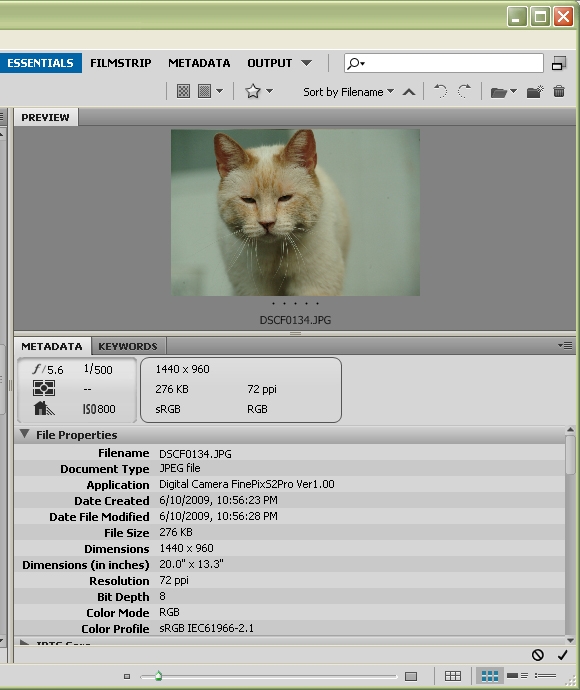Click the 72 ppi placard value
This screenshot has height=690, width=580.
coord(262,389)
